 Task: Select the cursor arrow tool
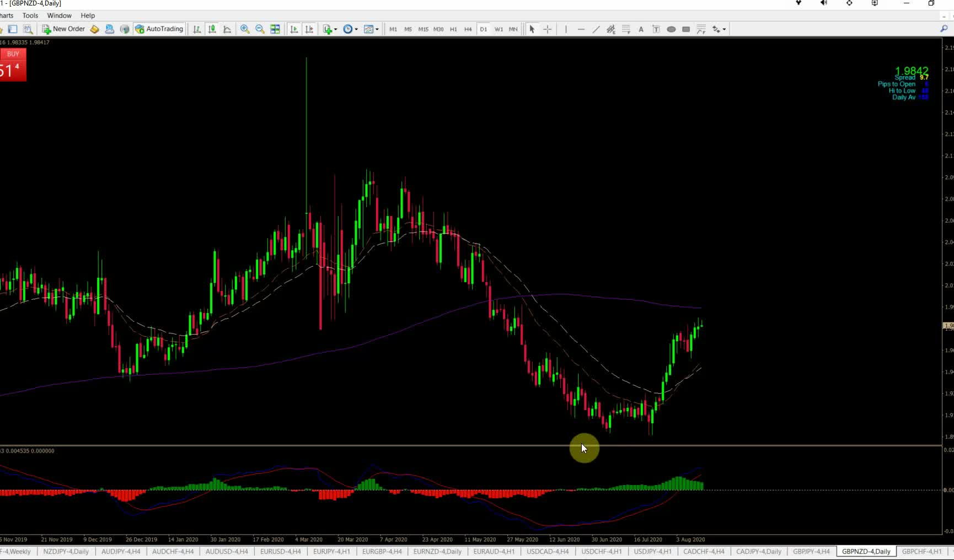(x=532, y=29)
